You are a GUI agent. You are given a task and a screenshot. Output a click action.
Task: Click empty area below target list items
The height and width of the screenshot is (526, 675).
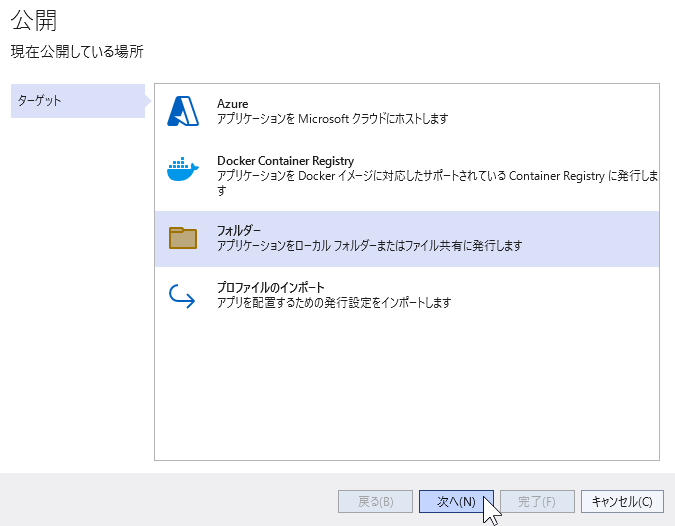(x=407, y=387)
